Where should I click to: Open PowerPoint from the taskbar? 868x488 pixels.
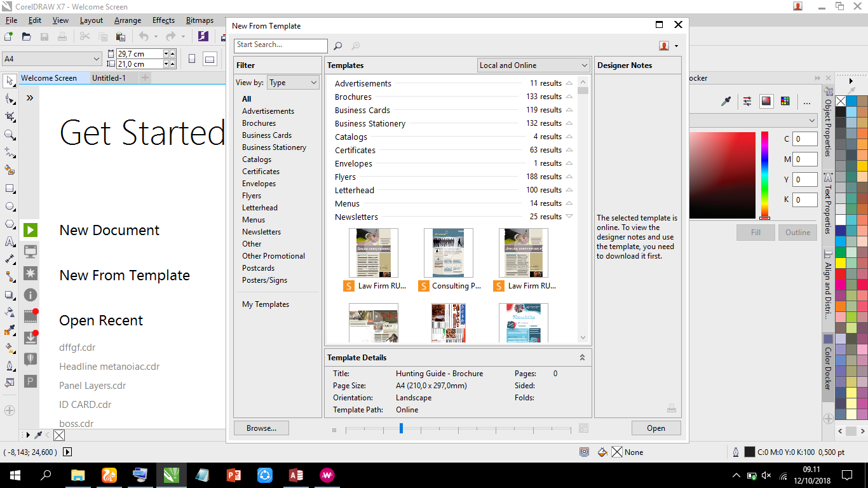(234, 475)
